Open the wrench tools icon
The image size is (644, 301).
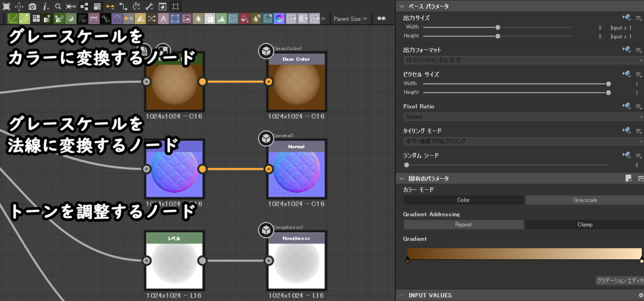149,6
